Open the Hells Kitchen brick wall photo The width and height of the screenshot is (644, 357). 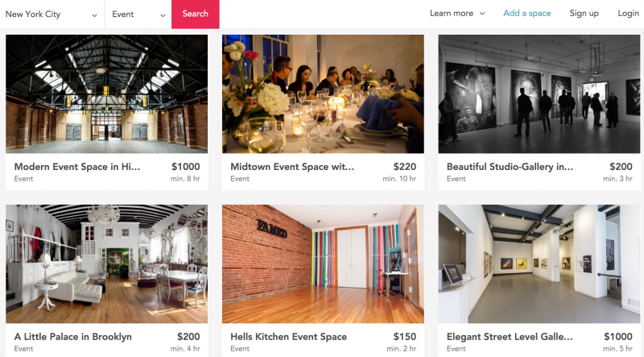pyautogui.click(x=323, y=264)
